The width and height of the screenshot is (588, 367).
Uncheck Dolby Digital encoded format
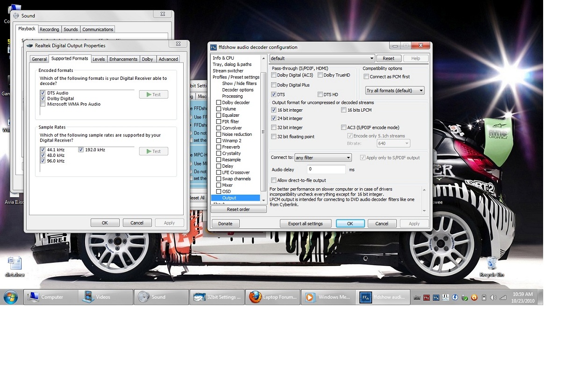(x=43, y=99)
